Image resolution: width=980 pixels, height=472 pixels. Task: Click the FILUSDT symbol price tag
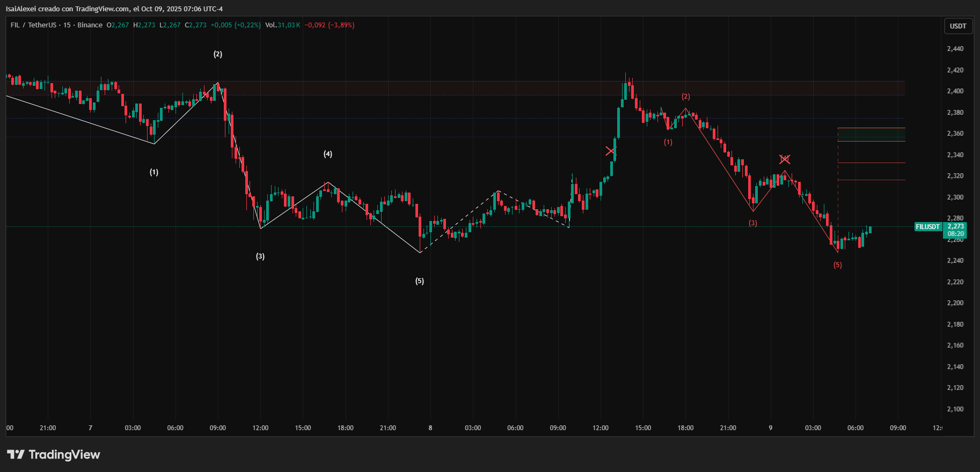click(928, 227)
